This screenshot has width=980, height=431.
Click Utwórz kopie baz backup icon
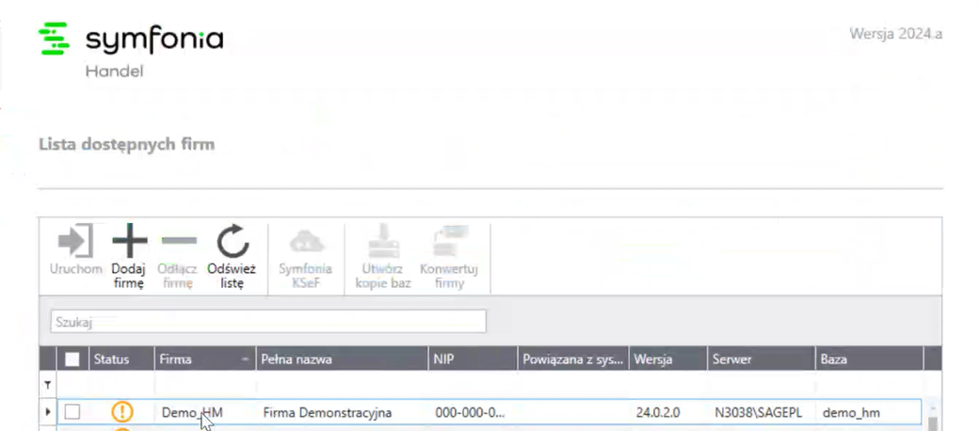383,243
